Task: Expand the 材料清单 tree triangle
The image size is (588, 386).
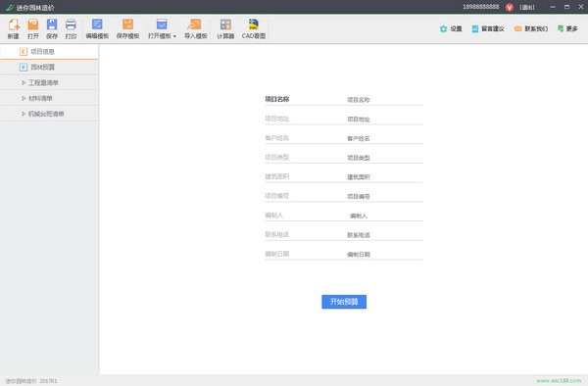Action: pyautogui.click(x=24, y=98)
